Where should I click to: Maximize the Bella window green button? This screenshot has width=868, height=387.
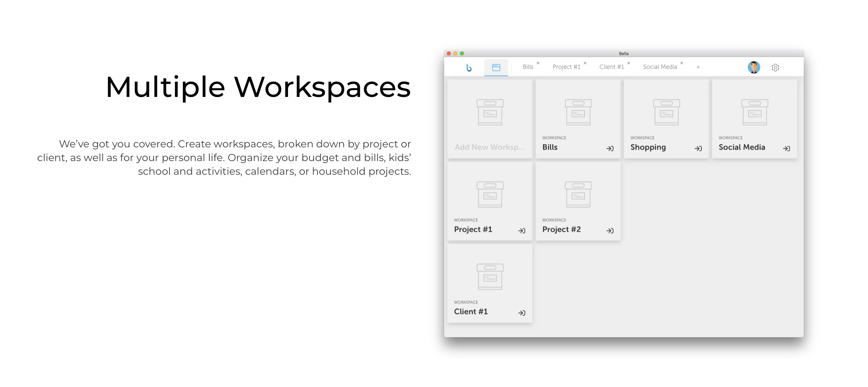[462, 53]
